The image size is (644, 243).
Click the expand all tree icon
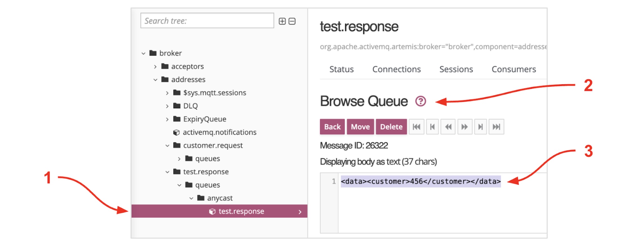[282, 21]
